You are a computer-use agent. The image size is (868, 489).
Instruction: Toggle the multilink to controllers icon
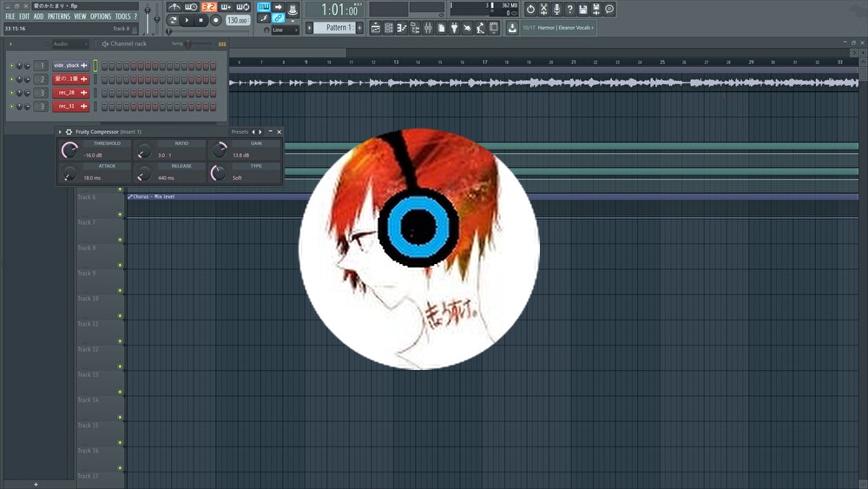[278, 18]
